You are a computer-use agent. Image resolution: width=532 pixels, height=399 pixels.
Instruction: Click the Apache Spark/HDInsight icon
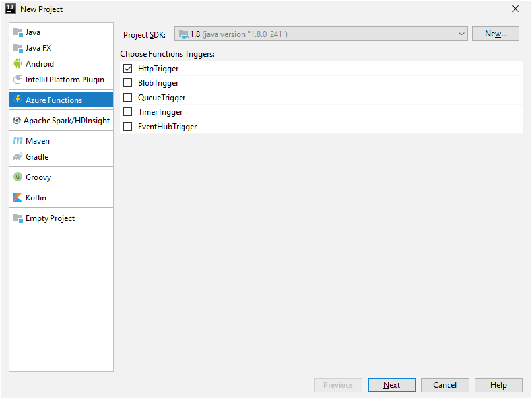[17, 120]
